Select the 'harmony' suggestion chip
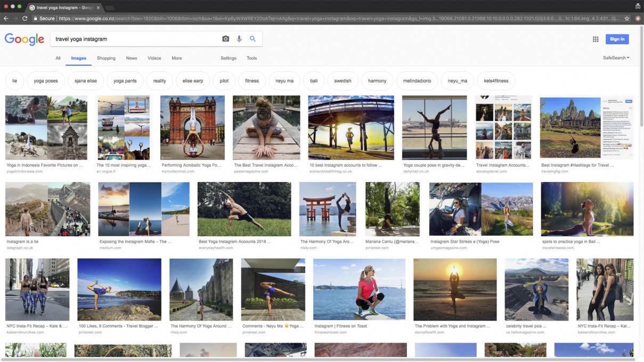This screenshot has height=362, width=644. tap(377, 81)
